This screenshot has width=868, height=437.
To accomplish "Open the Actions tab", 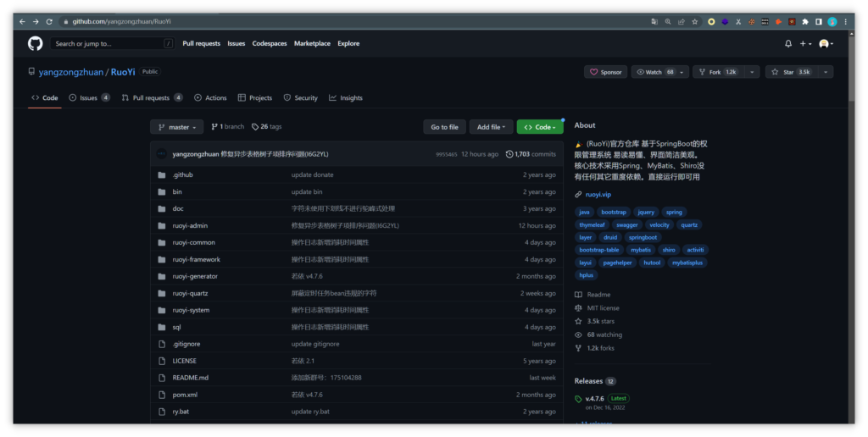I will [x=210, y=98].
